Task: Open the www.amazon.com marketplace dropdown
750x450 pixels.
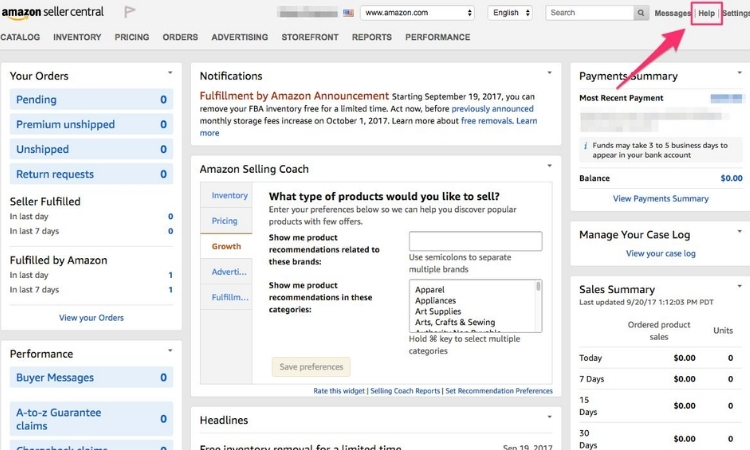Action: (x=417, y=13)
